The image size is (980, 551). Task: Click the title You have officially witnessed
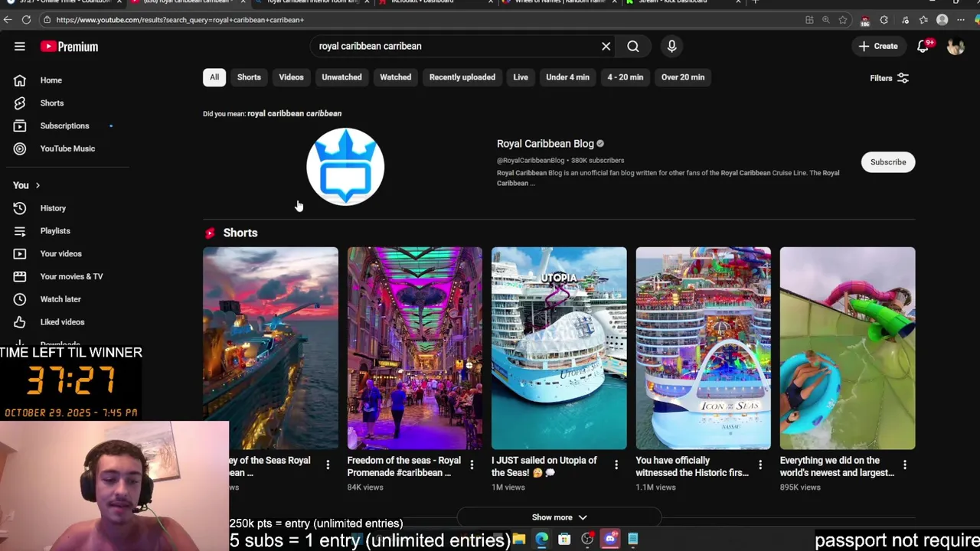click(x=692, y=467)
